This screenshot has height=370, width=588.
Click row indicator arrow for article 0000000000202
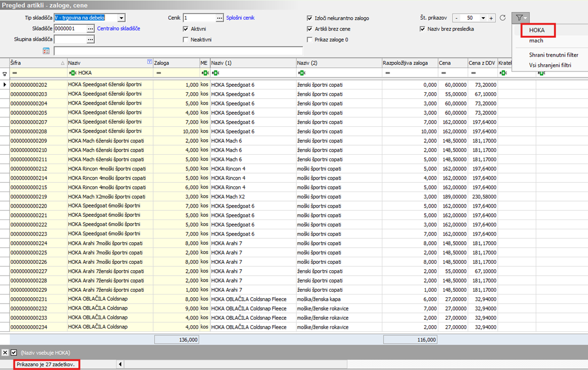pos(4,85)
